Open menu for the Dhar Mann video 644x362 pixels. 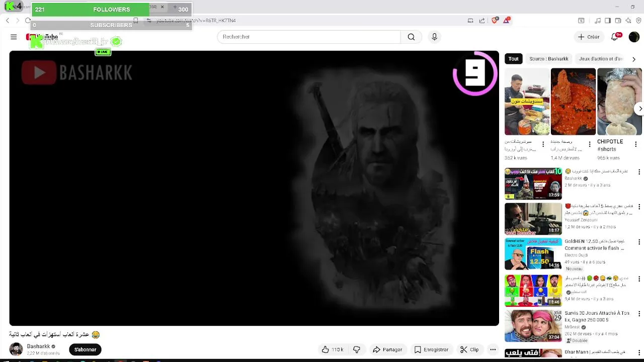[639, 353]
